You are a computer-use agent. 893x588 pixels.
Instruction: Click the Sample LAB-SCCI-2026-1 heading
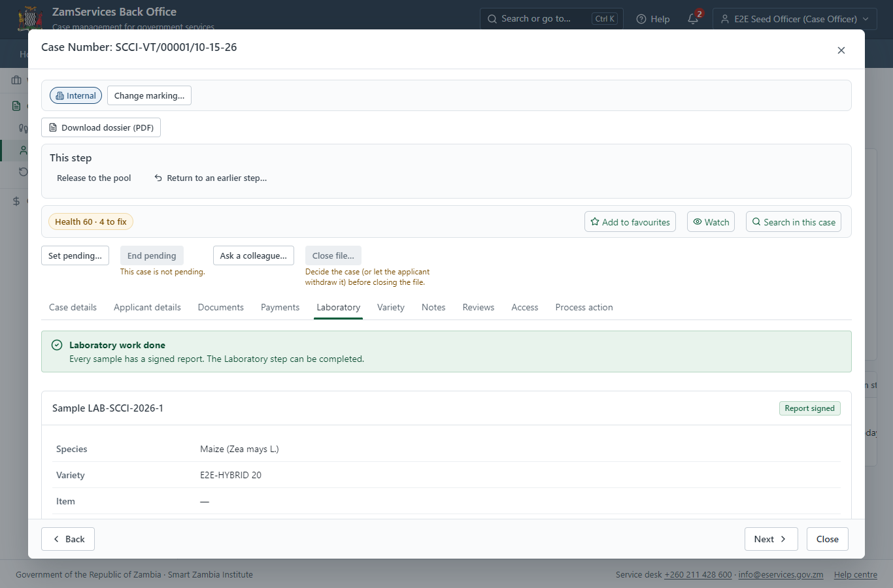coord(108,408)
